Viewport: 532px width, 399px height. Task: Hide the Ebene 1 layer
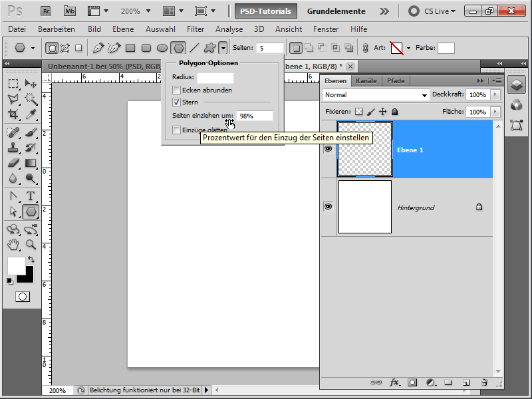[328, 149]
